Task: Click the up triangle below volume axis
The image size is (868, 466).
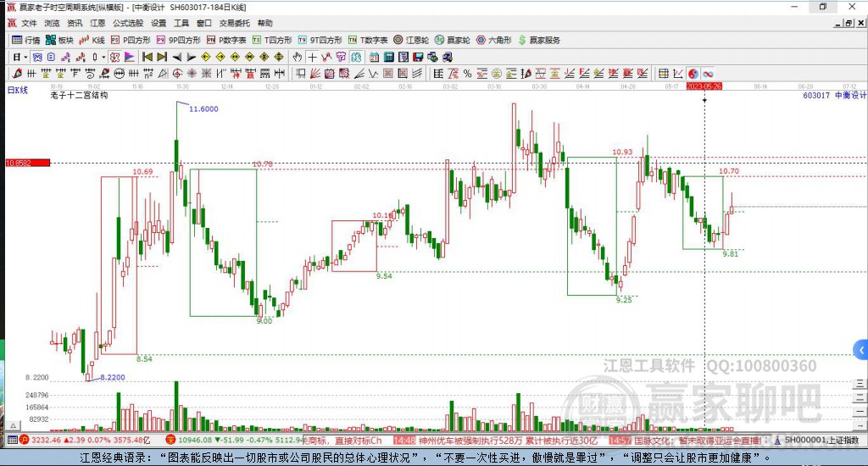Action: (13, 425)
